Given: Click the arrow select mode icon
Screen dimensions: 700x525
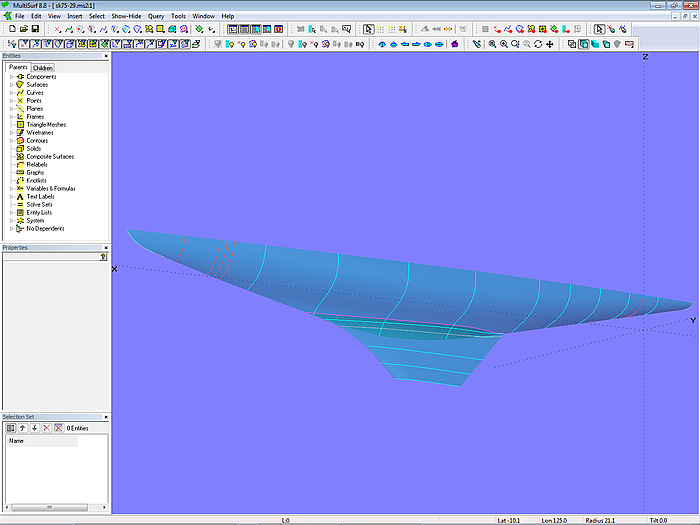Looking at the screenshot, I should coord(368,29).
